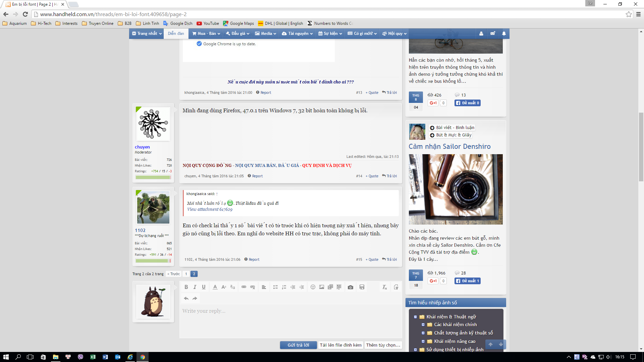Open the Tài nguyên menu

point(297,34)
